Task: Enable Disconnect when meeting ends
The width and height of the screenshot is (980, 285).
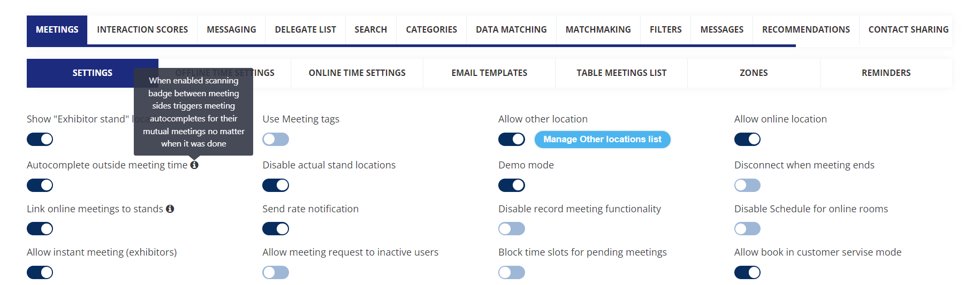Action: (x=747, y=186)
